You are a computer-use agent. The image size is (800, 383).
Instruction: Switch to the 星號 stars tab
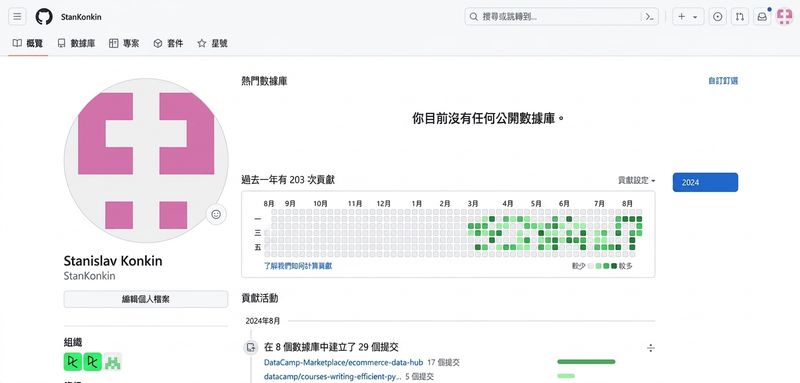coord(212,43)
